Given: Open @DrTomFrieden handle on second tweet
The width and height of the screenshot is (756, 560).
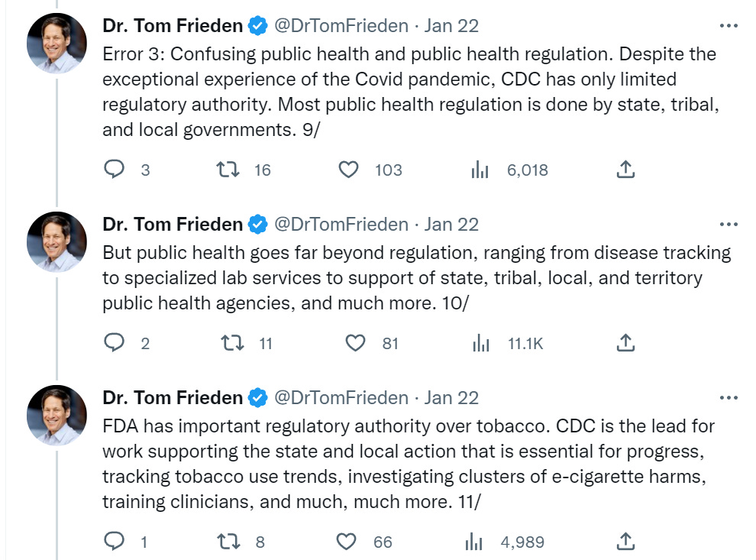Looking at the screenshot, I should pyautogui.click(x=341, y=225).
